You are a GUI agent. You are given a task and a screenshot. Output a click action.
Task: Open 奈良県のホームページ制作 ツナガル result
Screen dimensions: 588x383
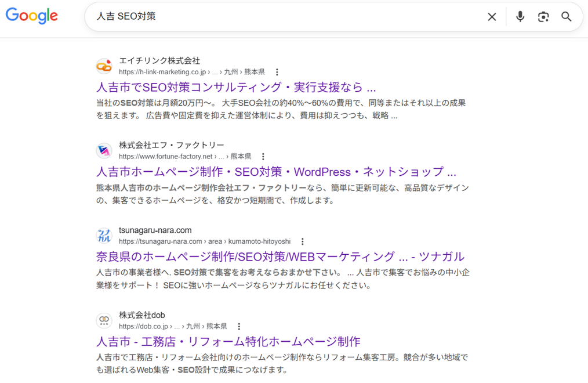[280, 257]
